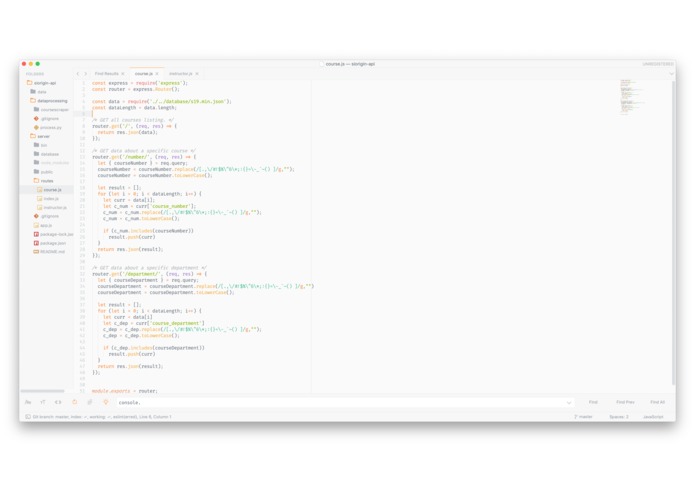Screen dimensions: 695x494
Task: Click the Find Prev button
Action: (625, 402)
